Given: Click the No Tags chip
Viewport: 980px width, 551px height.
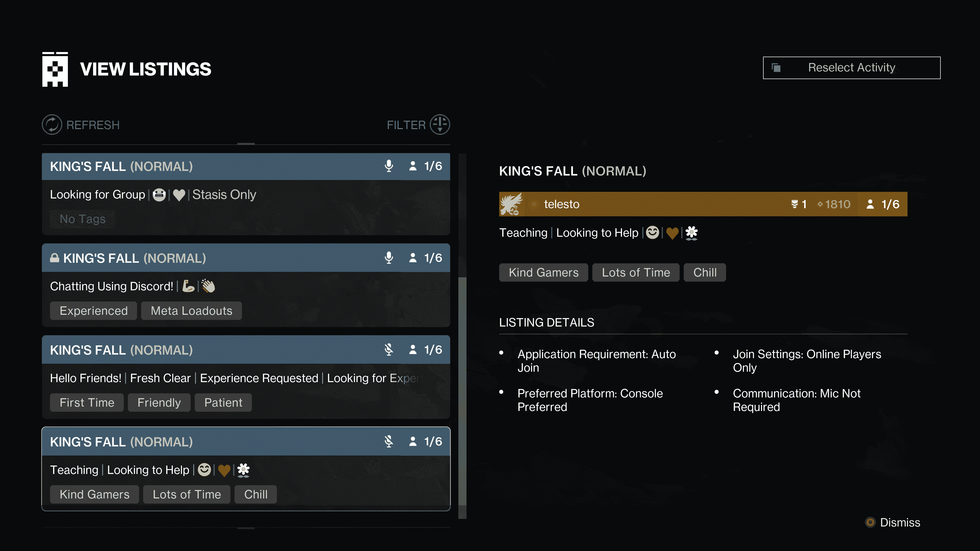Looking at the screenshot, I should coord(82,219).
